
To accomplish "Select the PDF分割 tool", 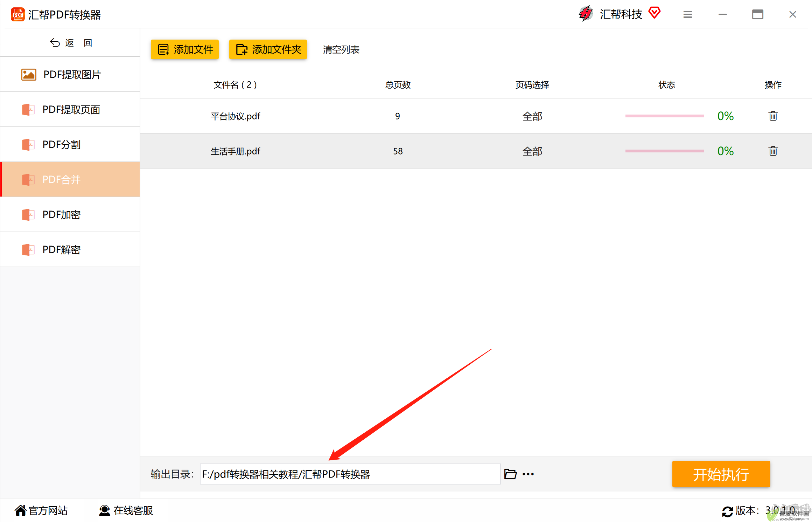I will (70, 145).
